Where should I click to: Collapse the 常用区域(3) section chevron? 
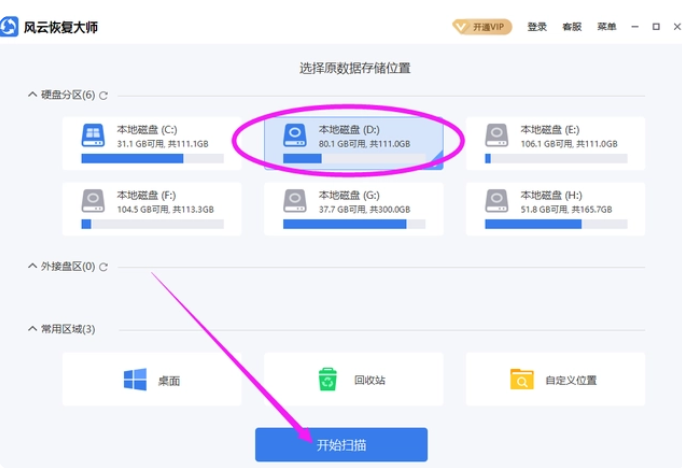pos(32,329)
